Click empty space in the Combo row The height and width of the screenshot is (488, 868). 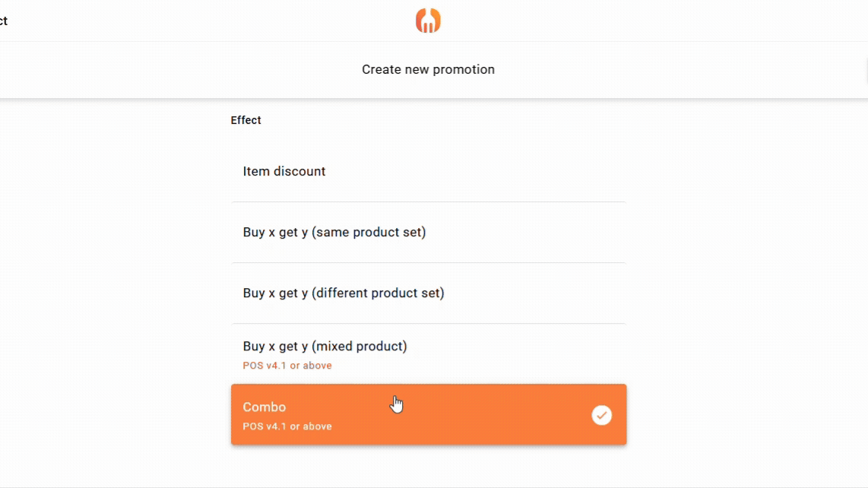[x=494, y=415]
